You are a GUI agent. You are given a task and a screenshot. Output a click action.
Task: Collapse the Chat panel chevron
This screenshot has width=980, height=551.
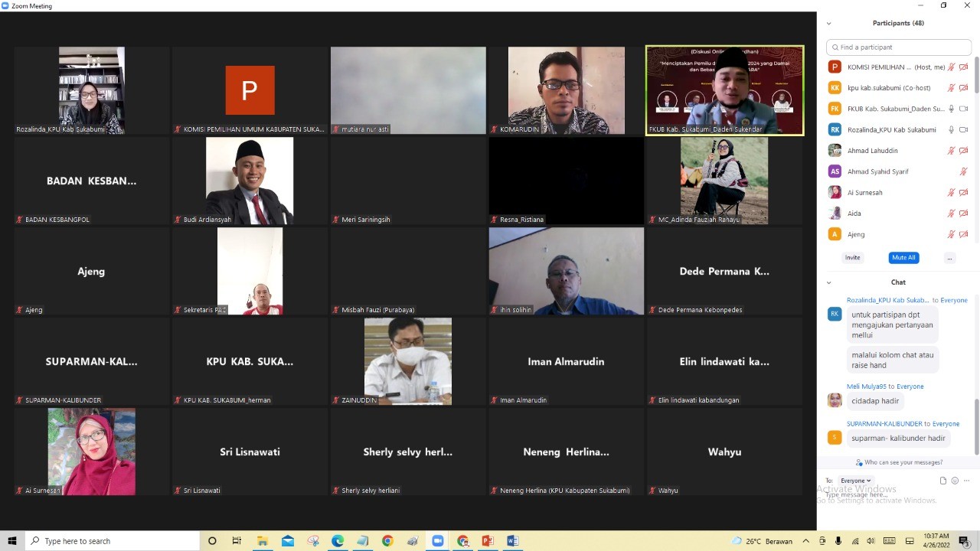[x=828, y=282]
